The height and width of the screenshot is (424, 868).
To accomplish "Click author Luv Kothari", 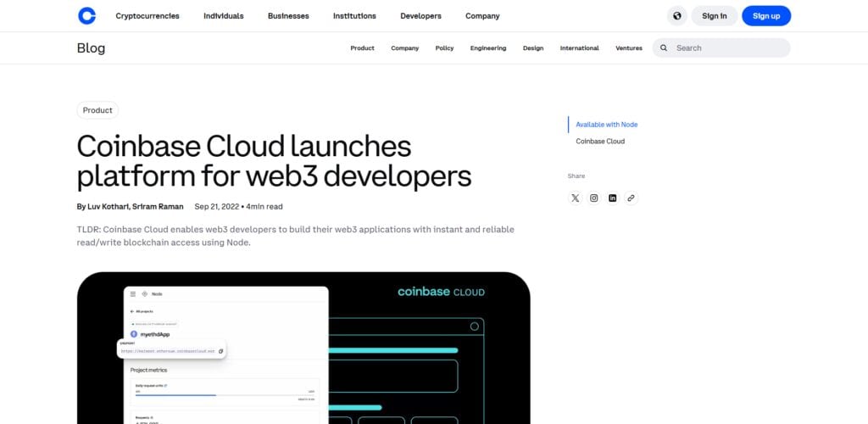I will (108, 206).
